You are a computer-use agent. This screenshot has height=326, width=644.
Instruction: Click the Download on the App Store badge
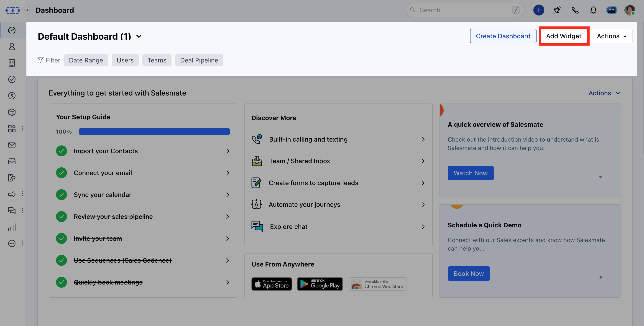click(272, 284)
